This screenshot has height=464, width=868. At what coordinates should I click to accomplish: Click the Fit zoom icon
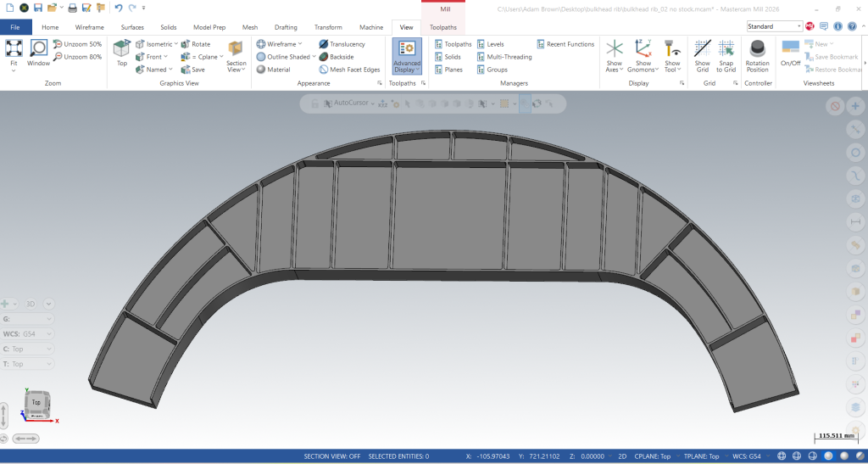14,48
